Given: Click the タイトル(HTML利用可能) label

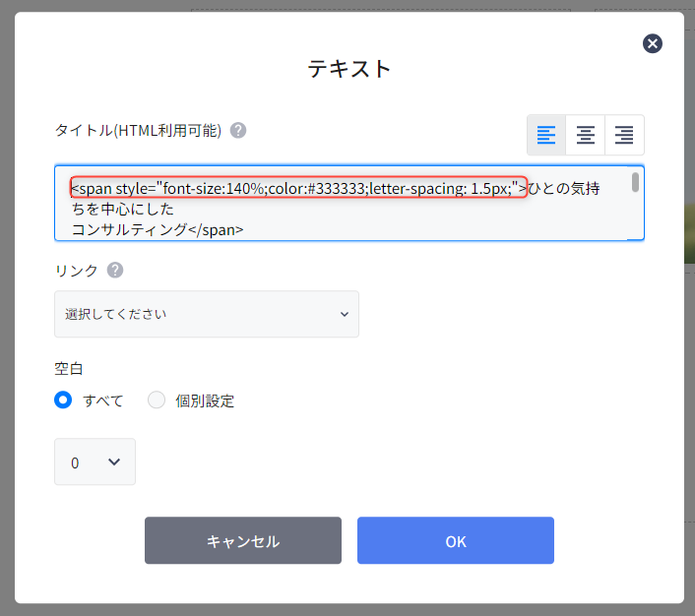Looking at the screenshot, I should point(138,130).
